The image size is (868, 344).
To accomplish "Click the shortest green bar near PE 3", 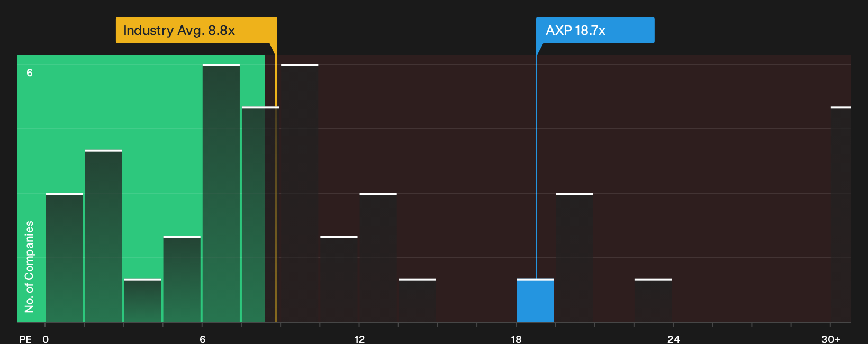I will tap(142, 301).
